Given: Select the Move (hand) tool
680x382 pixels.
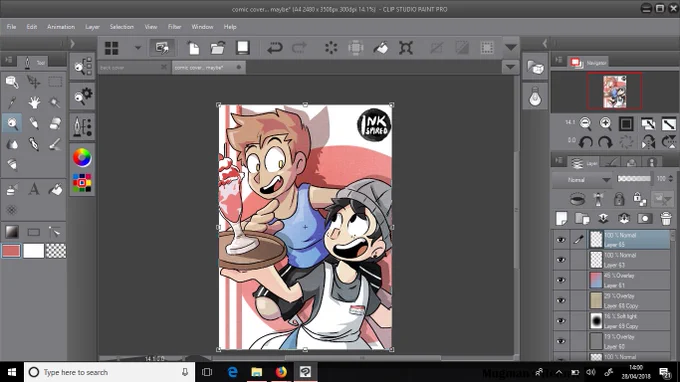Looking at the screenshot, I should [x=34, y=103].
